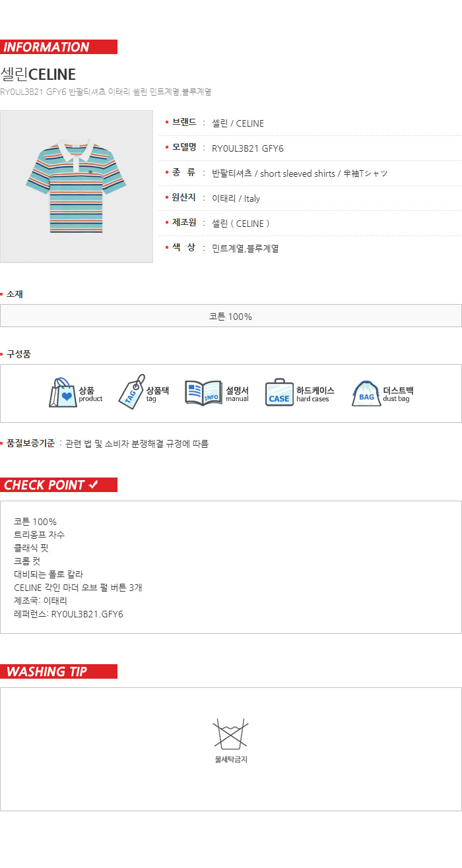The height and width of the screenshot is (868, 462).
Task: Open the striped polo shirt thumbnail
Action: pos(77,187)
